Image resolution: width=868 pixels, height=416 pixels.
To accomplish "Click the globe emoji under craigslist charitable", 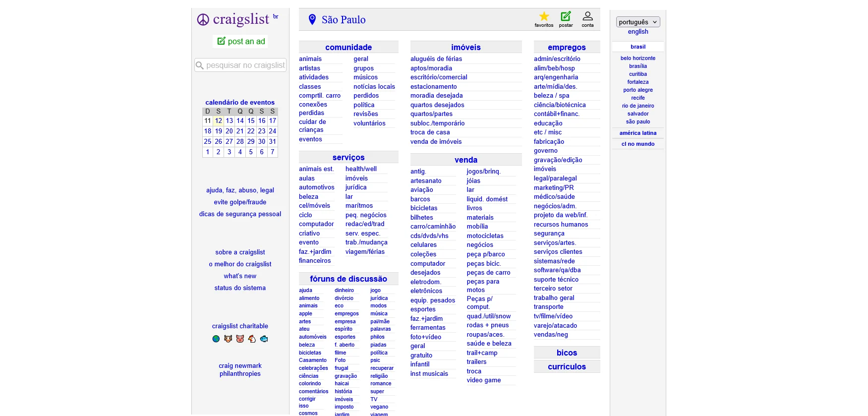I will [216, 339].
